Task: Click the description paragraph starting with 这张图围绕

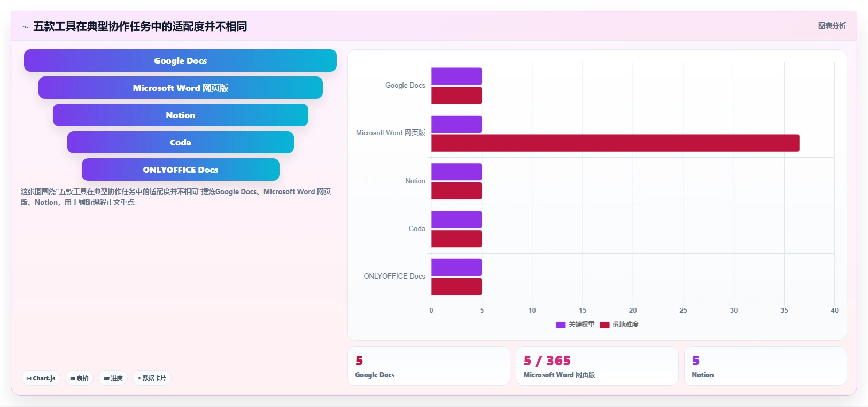Action: (x=176, y=197)
